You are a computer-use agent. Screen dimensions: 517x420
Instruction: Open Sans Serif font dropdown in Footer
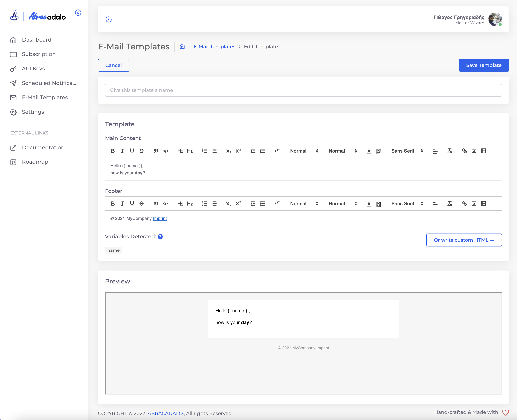(407, 204)
